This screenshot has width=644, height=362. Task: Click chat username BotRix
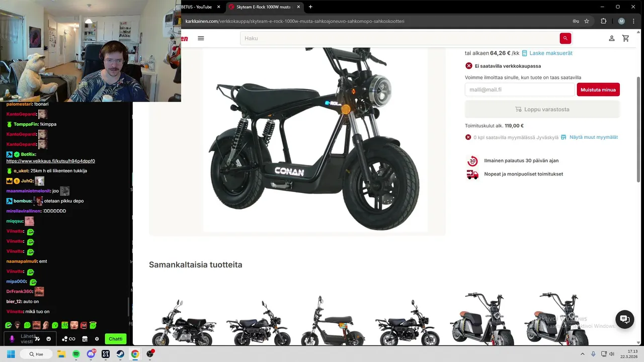point(28,154)
